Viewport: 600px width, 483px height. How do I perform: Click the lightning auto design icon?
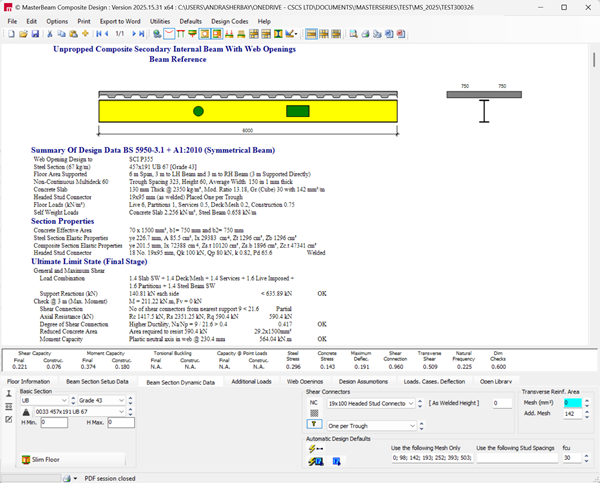click(x=316, y=449)
